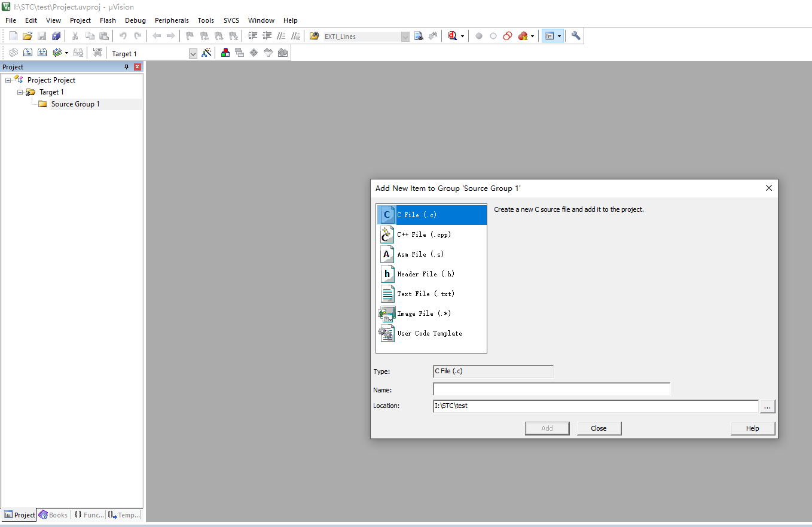812x527 pixels.
Task: Browse for location with the ... button
Action: [x=768, y=406]
